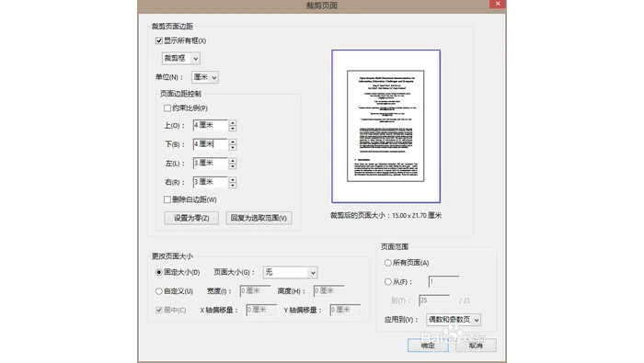Increase the 左 left margin with up arrow
644x363 pixels.
click(233, 161)
